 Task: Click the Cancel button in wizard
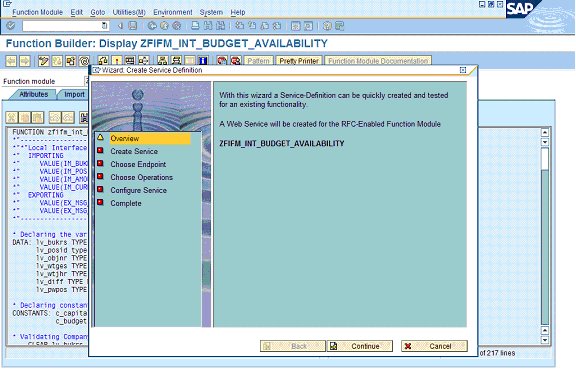coord(434,346)
